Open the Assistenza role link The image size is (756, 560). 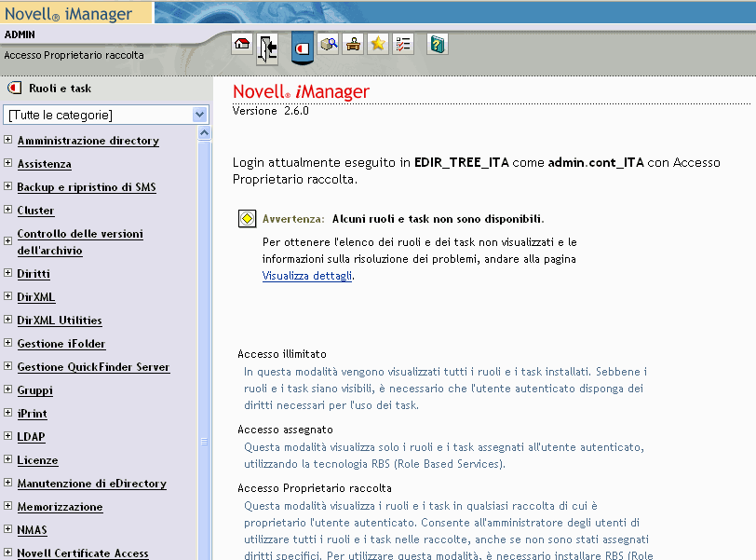pyautogui.click(x=45, y=164)
